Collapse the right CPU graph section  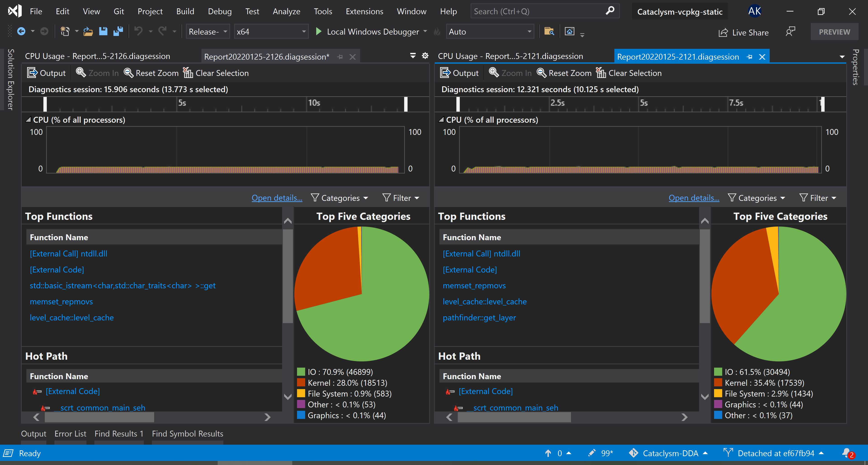pyautogui.click(x=441, y=120)
